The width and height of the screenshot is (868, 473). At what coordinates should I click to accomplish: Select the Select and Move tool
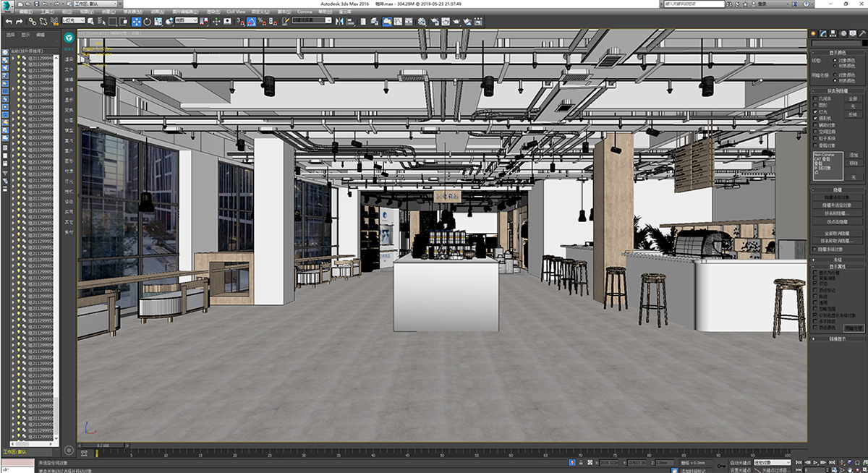[137, 22]
